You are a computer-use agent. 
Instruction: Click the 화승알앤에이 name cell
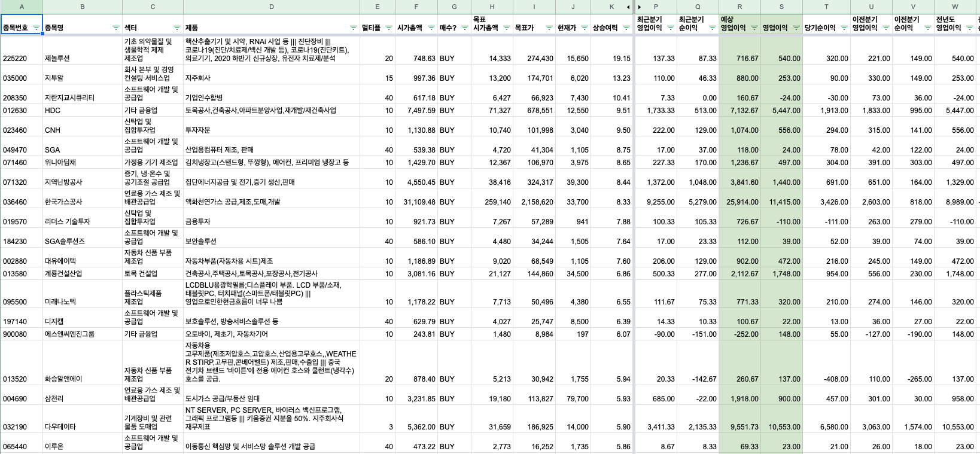(x=83, y=362)
